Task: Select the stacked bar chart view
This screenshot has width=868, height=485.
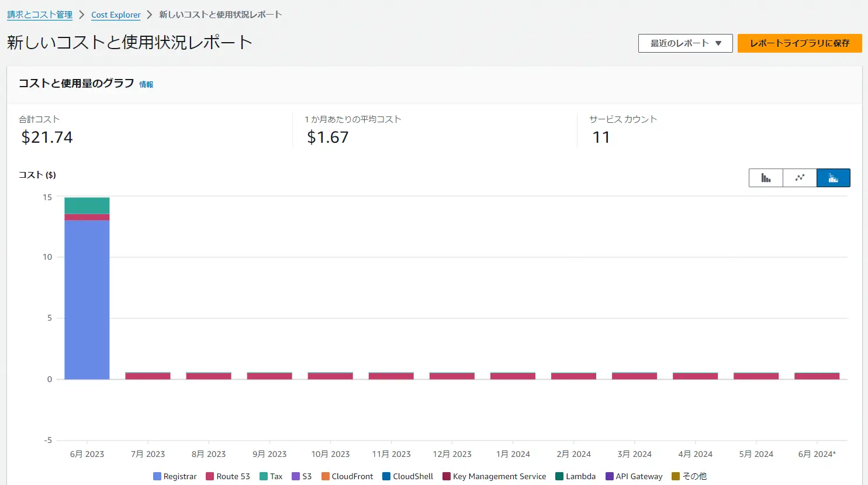Action: pos(833,178)
